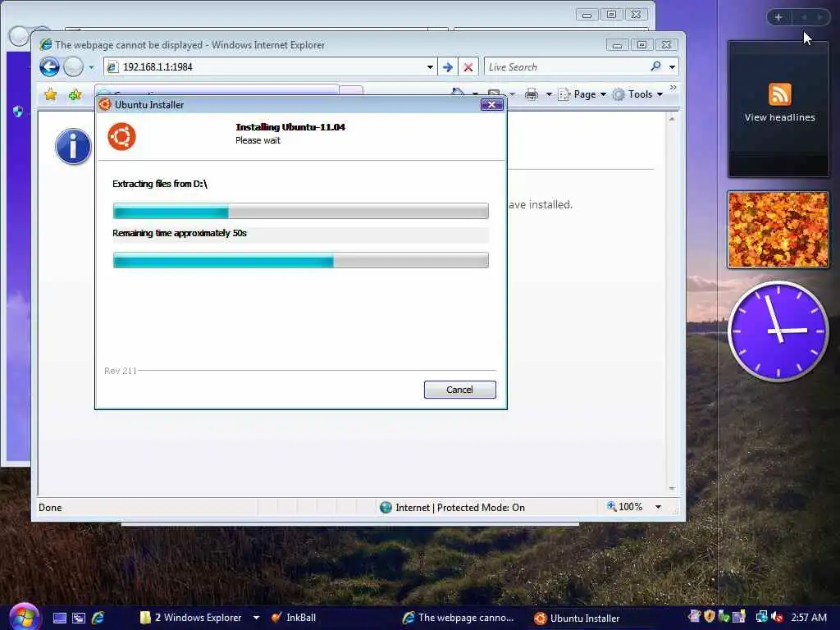Click the network tray icon
Screen dimensions: 840x630
[x=760, y=617]
